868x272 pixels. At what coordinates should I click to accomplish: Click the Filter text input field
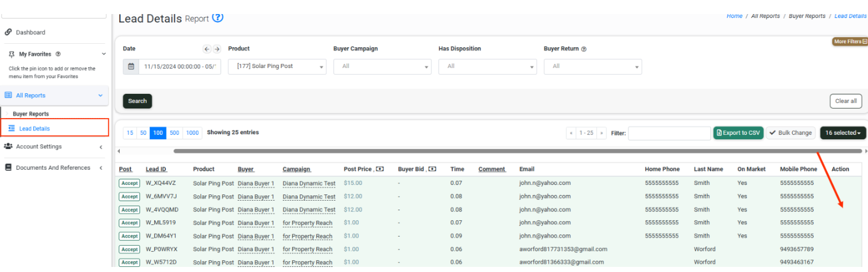[669, 133]
